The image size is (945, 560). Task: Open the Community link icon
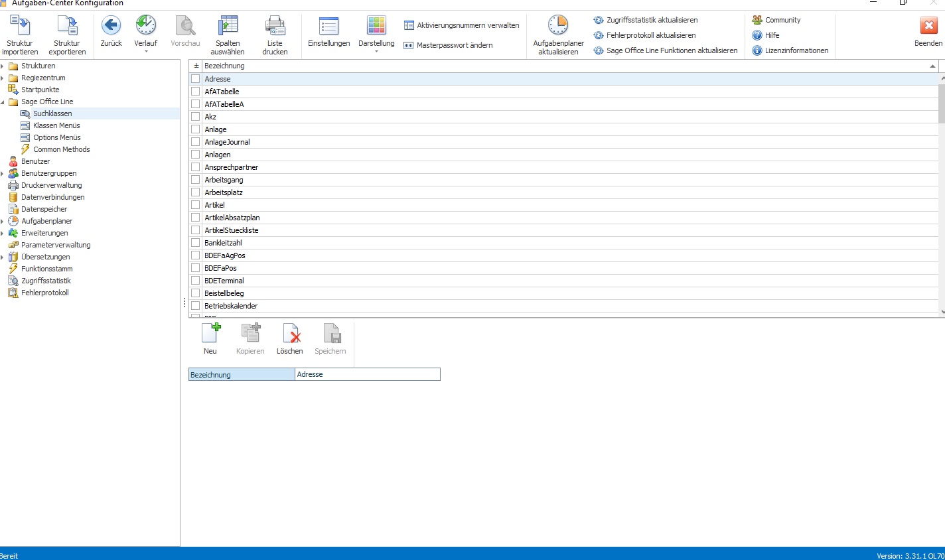757,20
